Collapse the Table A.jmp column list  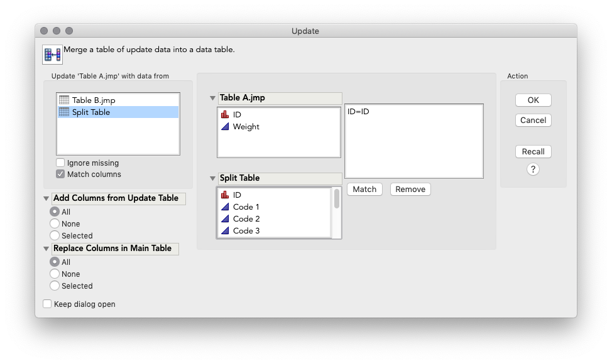pyautogui.click(x=213, y=98)
